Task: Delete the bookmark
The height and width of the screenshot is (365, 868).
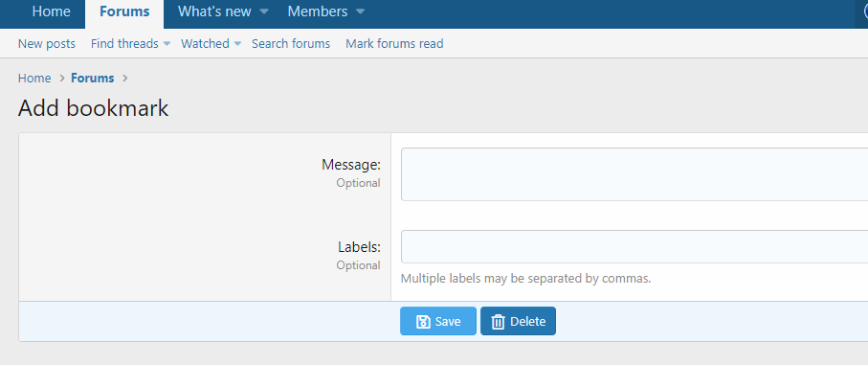Action: coord(518,321)
